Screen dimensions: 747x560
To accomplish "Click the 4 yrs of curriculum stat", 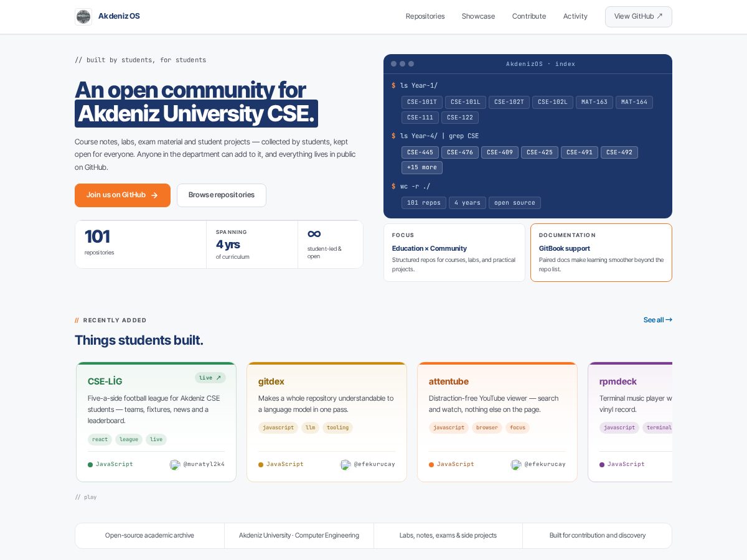I will click(252, 245).
